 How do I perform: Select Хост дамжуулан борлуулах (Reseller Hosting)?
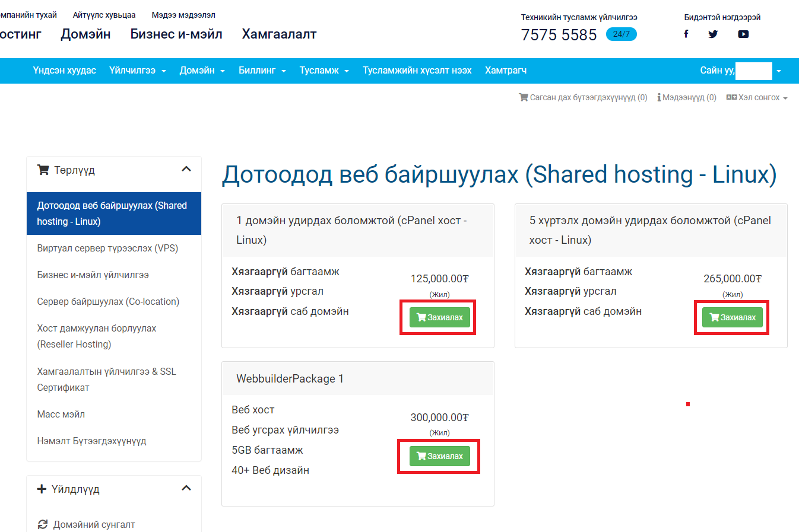114,336
